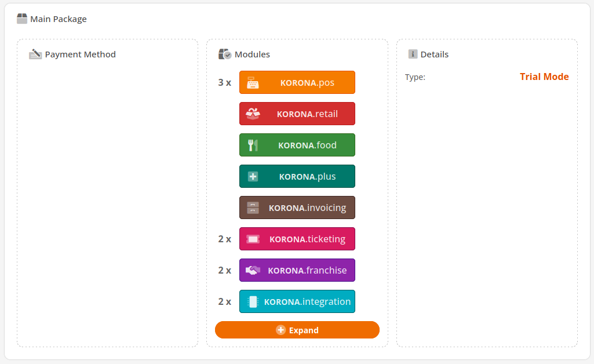594x364 pixels.
Task: Click the handshake icon on KORONA.franchise
Action: [253, 270]
